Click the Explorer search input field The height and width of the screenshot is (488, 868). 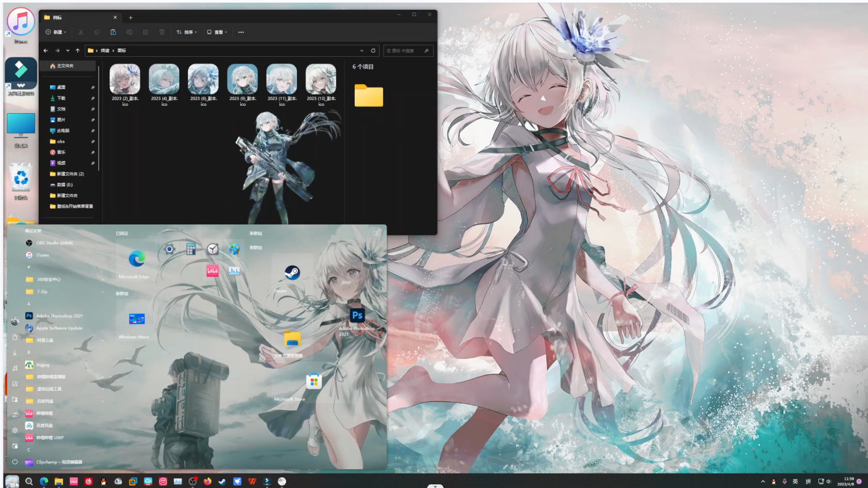[x=404, y=51]
